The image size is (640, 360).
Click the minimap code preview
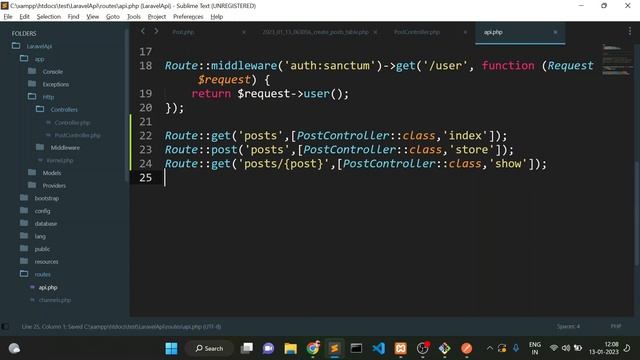click(617, 60)
